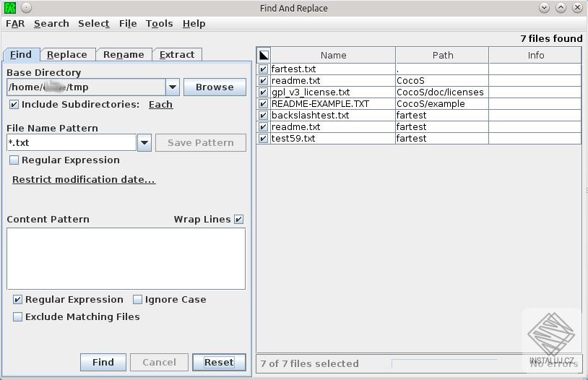The height and width of the screenshot is (380, 588).
Task: Open the Rename tab
Action: pyautogui.click(x=124, y=55)
